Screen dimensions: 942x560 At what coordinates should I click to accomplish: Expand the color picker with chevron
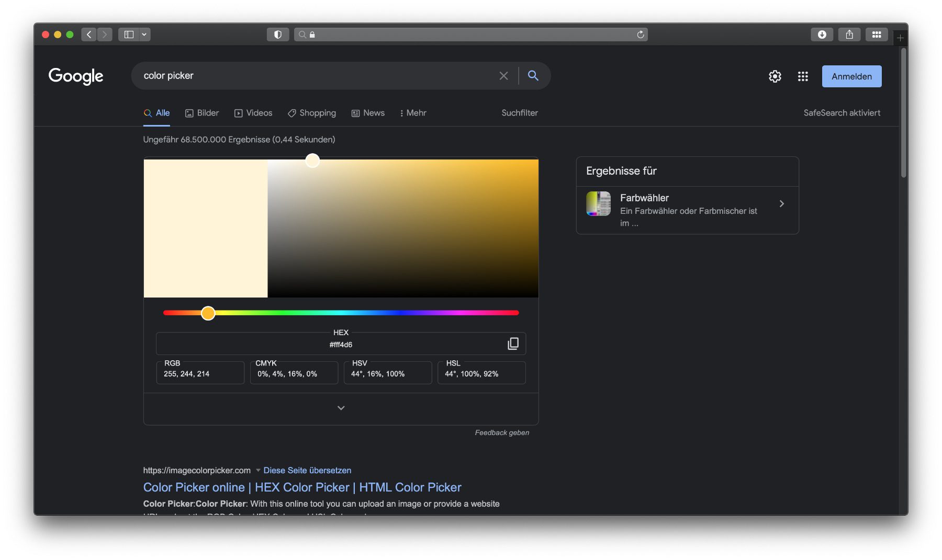tap(341, 408)
